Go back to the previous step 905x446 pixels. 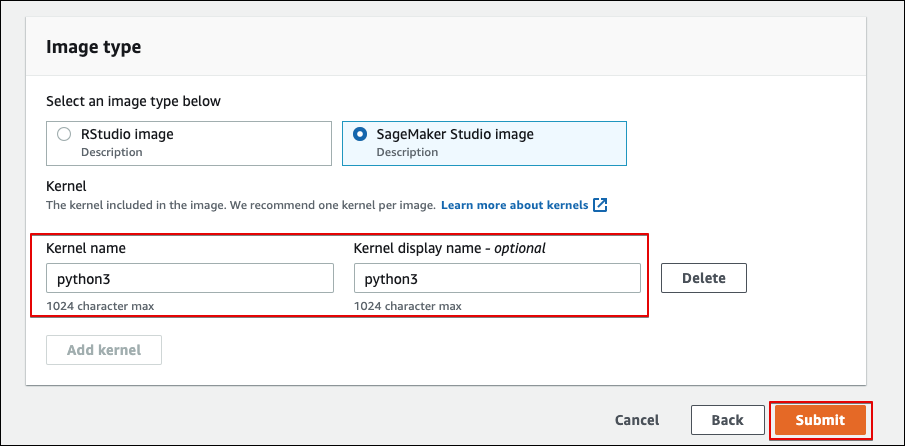(727, 420)
